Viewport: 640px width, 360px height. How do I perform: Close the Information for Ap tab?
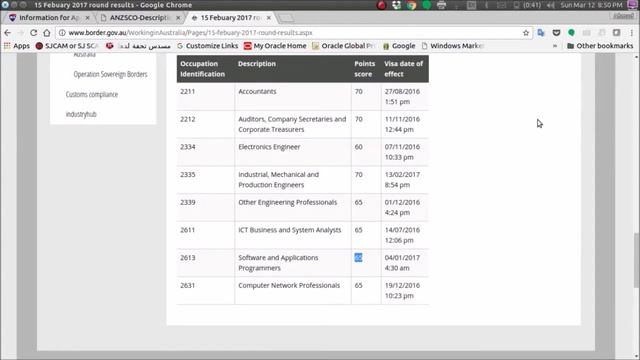[x=87, y=18]
